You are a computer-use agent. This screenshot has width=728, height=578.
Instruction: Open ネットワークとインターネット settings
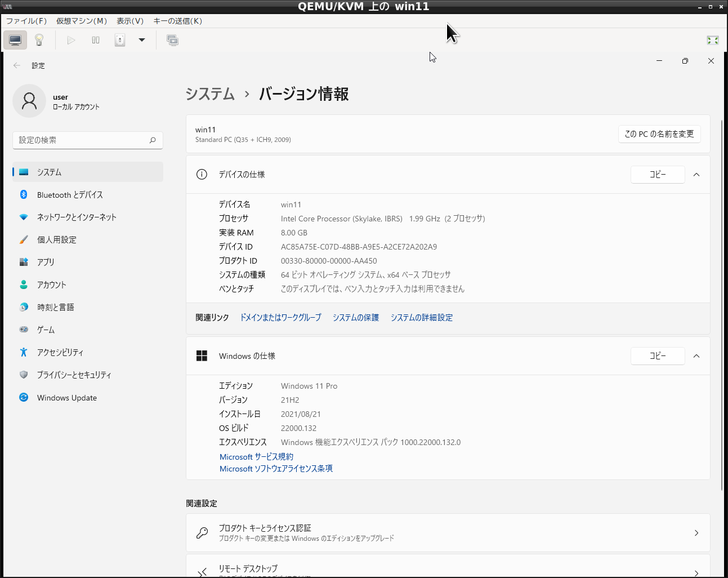tap(88, 217)
